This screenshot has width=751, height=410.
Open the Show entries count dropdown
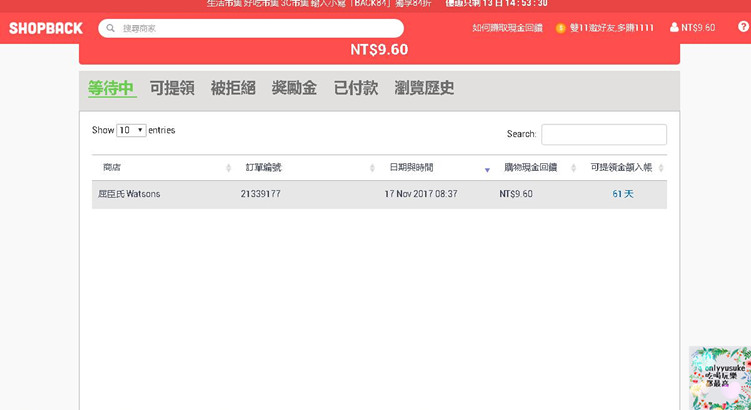click(131, 130)
